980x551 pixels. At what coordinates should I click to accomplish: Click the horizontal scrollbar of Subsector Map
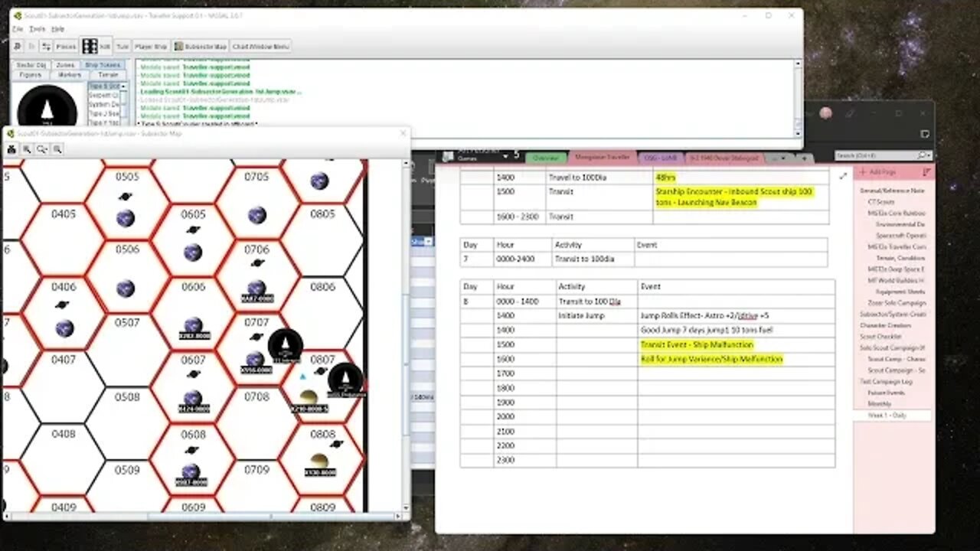click(201, 517)
